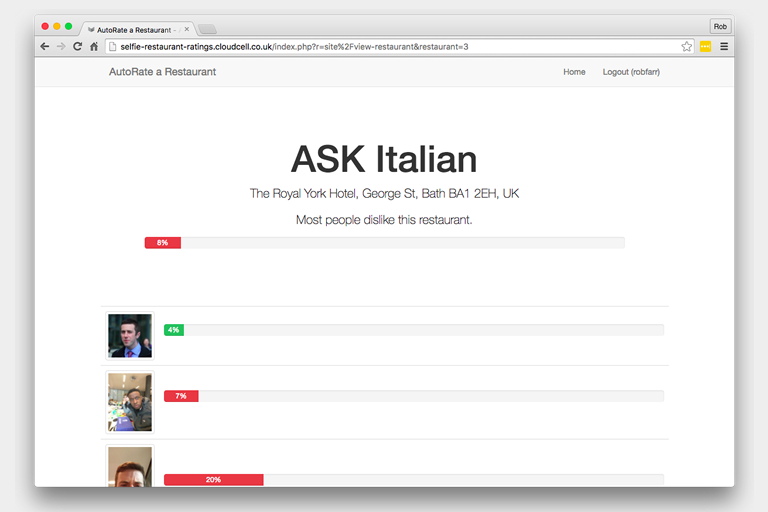768x512 pixels.
Task: Open the Rob profile button
Action: pyautogui.click(x=720, y=26)
